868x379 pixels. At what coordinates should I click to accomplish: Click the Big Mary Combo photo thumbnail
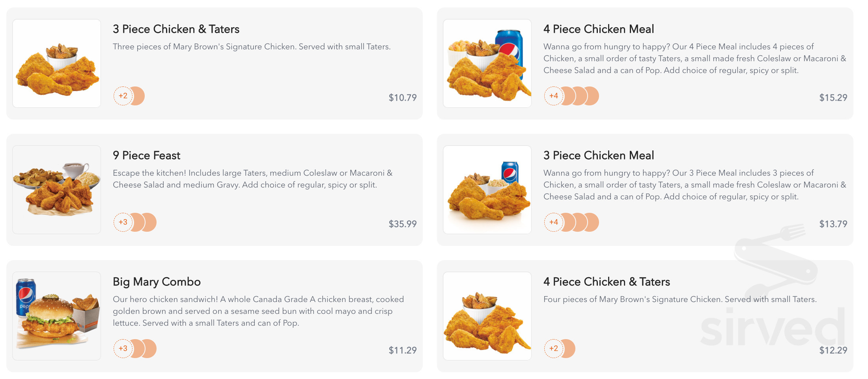pos(56,315)
